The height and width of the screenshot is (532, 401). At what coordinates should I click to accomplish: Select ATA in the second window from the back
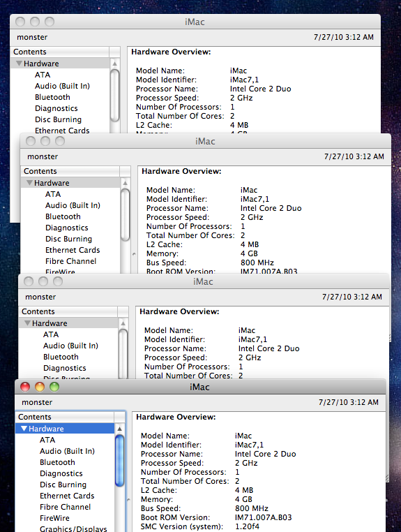(x=53, y=194)
